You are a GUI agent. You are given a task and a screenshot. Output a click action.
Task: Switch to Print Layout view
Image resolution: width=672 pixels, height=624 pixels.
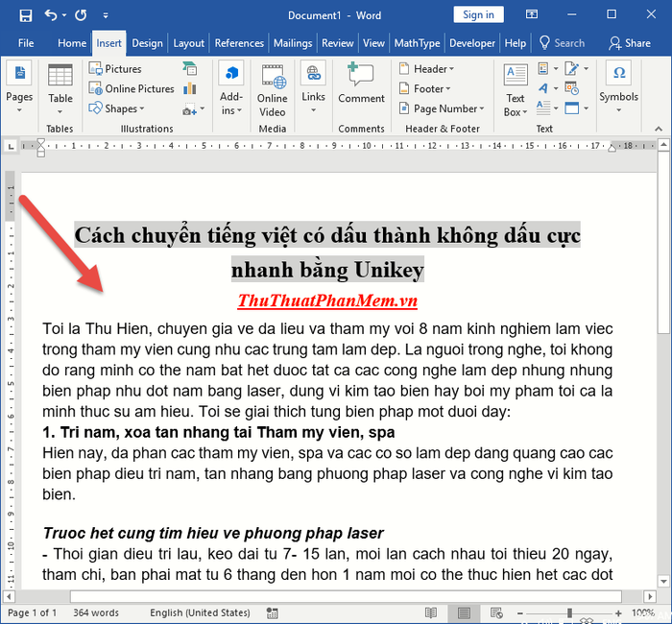(x=464, y=612)
